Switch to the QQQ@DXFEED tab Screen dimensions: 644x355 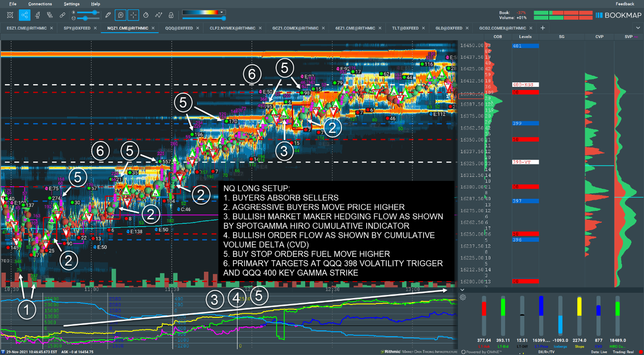179,28
